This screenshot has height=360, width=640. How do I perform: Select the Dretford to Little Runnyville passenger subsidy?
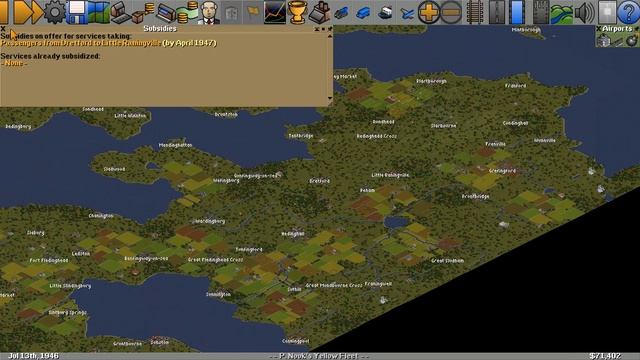coord(108,43)
